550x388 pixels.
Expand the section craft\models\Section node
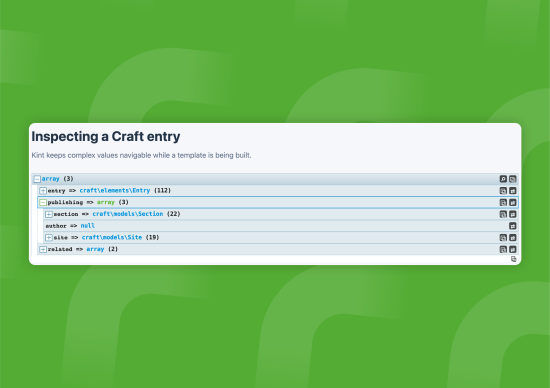click(x=49, y=214)
